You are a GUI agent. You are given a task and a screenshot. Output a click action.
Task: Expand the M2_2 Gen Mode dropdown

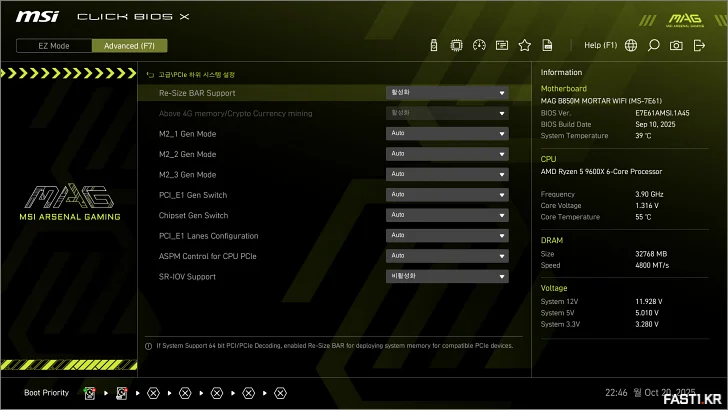(447, 154)
